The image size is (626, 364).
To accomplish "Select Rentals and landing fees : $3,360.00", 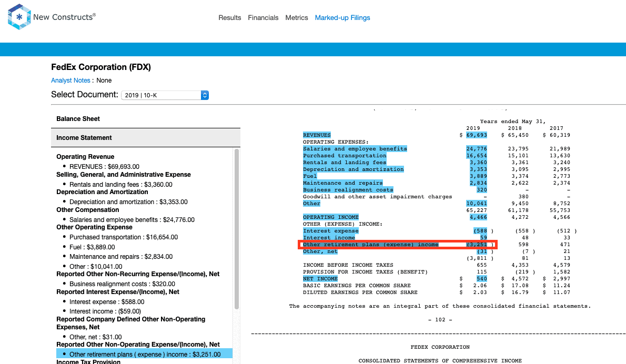I will (x=121, y=185).
